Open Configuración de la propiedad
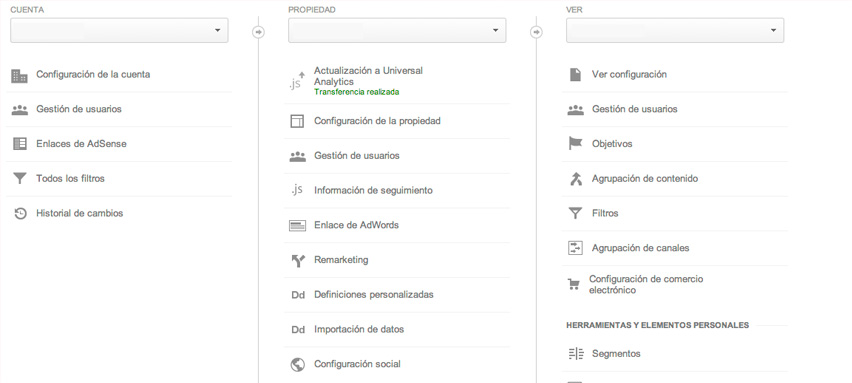The width and height of the screenshot is (852, 383). (x=377, y=121)
